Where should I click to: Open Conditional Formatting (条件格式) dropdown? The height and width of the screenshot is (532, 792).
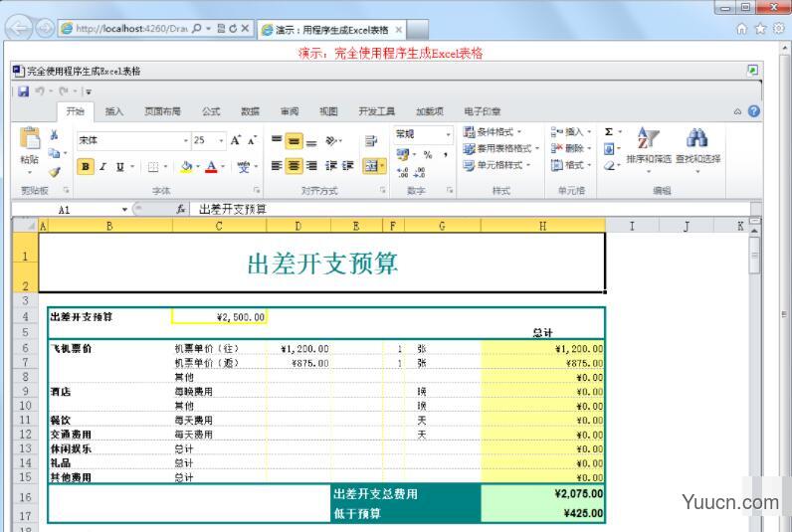(493, 132)
